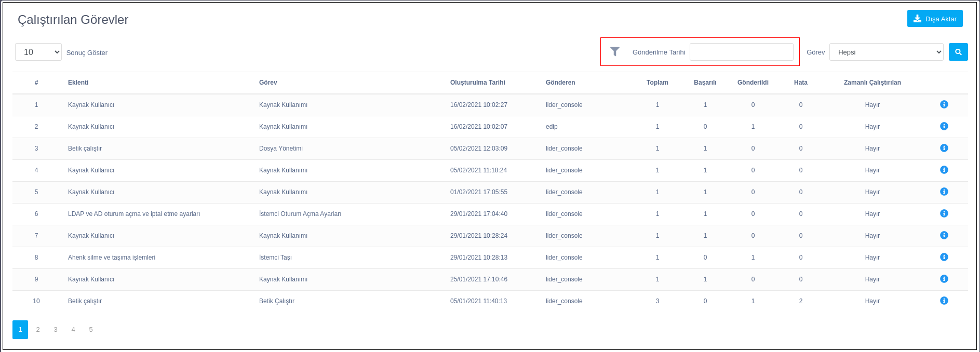980x352 pixels.
Task: Open the results-per-page dropdown showing 10
Action: point(38,52)
